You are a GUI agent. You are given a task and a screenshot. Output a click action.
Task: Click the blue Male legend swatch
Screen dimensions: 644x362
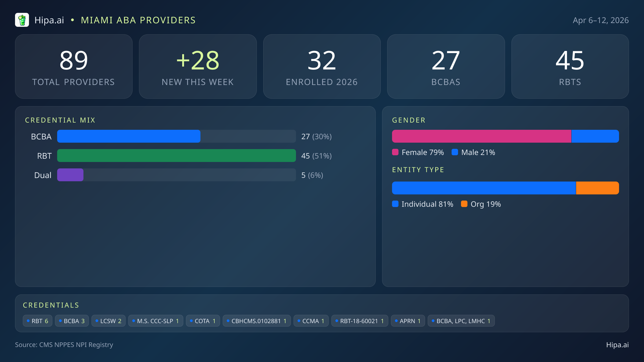coord(455,152)
